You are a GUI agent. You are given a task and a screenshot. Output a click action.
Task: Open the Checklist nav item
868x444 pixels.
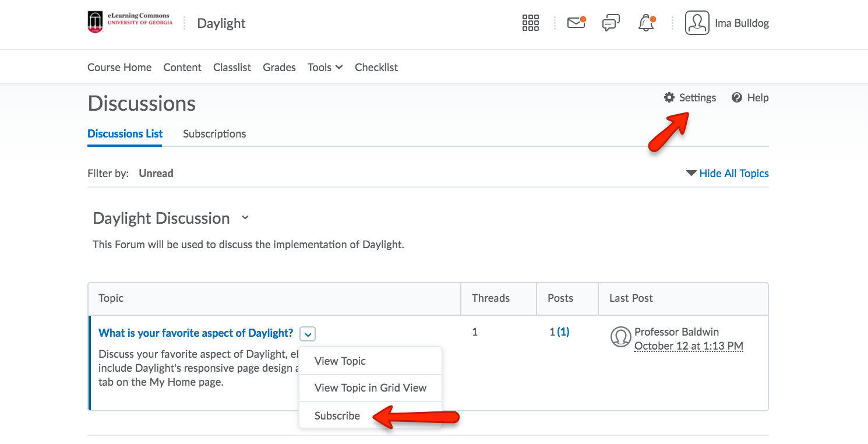click(376, 68)
